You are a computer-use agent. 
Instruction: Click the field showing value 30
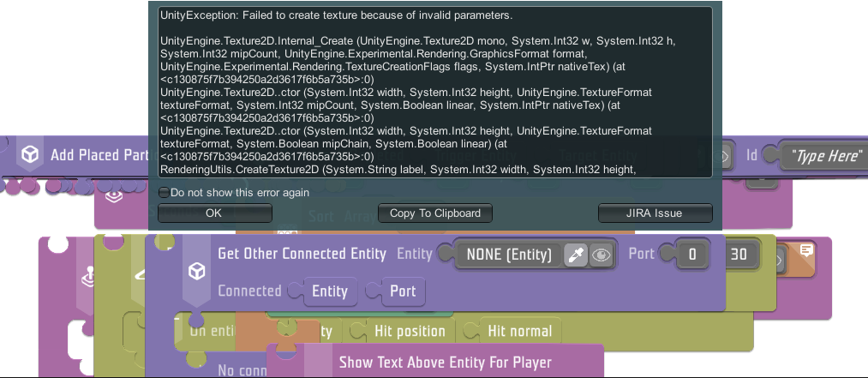point(739,255)
